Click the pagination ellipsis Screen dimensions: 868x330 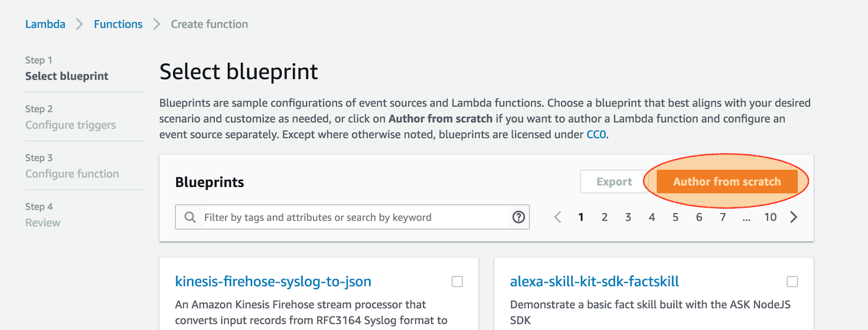click(746, 219)
